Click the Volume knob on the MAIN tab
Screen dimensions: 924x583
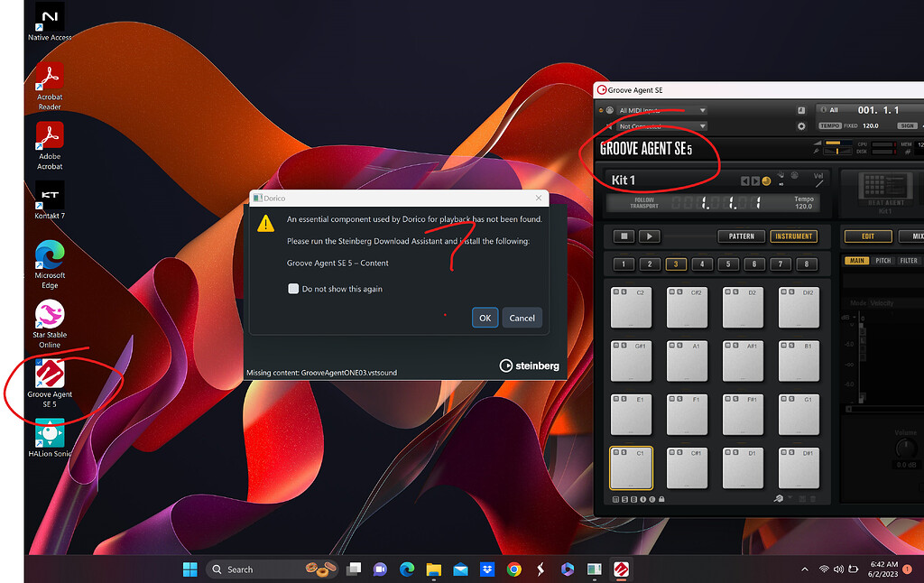tap(906, 449)
